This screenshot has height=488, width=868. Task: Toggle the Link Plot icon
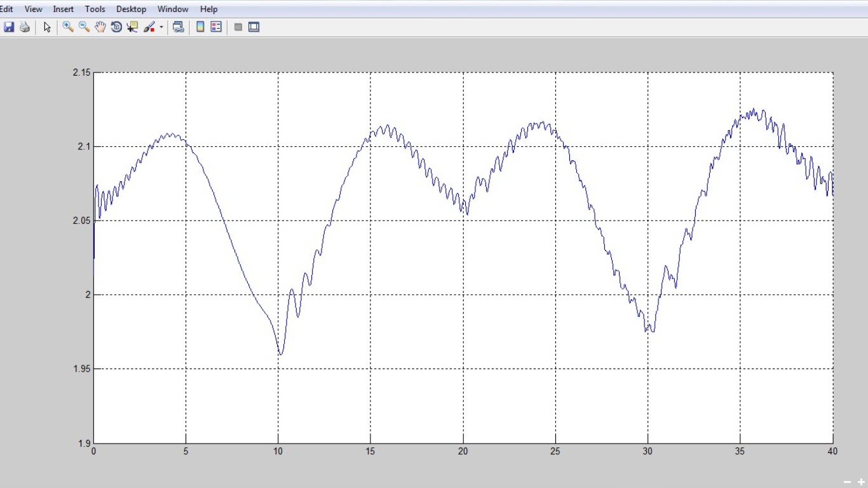point(179,27)
